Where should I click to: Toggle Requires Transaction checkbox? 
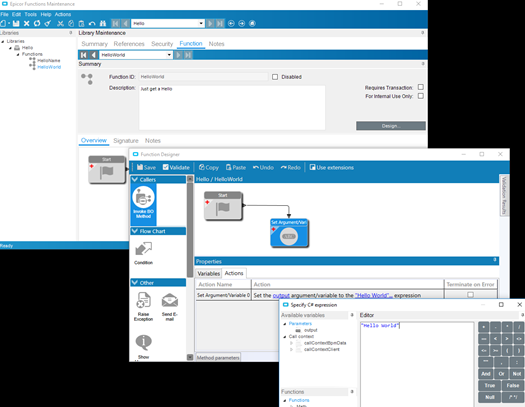pyautogui.click(x=421, y=87)
